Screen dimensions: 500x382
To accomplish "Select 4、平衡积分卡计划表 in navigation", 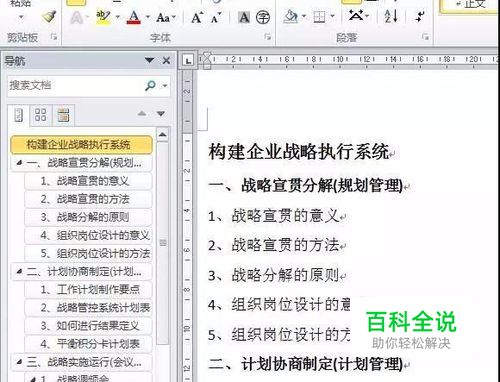I will click(x=88, y=344).
